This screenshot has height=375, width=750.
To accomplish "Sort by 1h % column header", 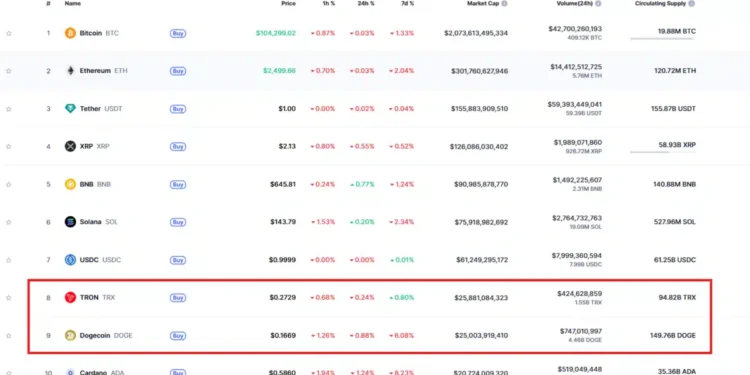I will pyautogui.click(x=328, y=3).
